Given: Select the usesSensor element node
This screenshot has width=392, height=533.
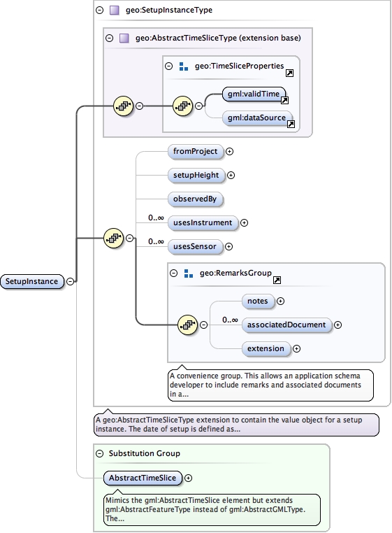Looking at the screenshot, I should coord(196,247).
